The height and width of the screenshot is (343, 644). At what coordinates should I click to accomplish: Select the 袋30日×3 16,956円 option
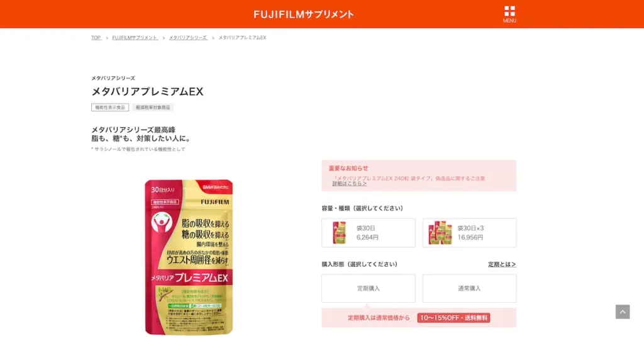pos(469,233)
